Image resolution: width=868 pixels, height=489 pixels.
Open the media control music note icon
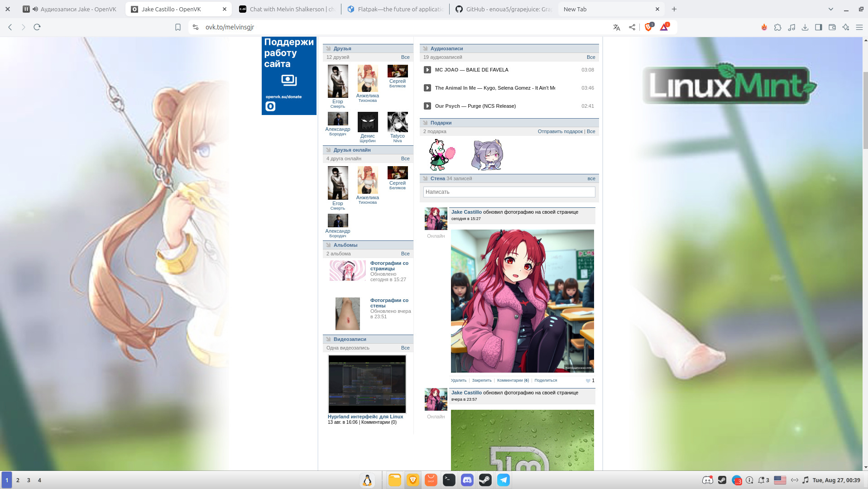[791, 27]
